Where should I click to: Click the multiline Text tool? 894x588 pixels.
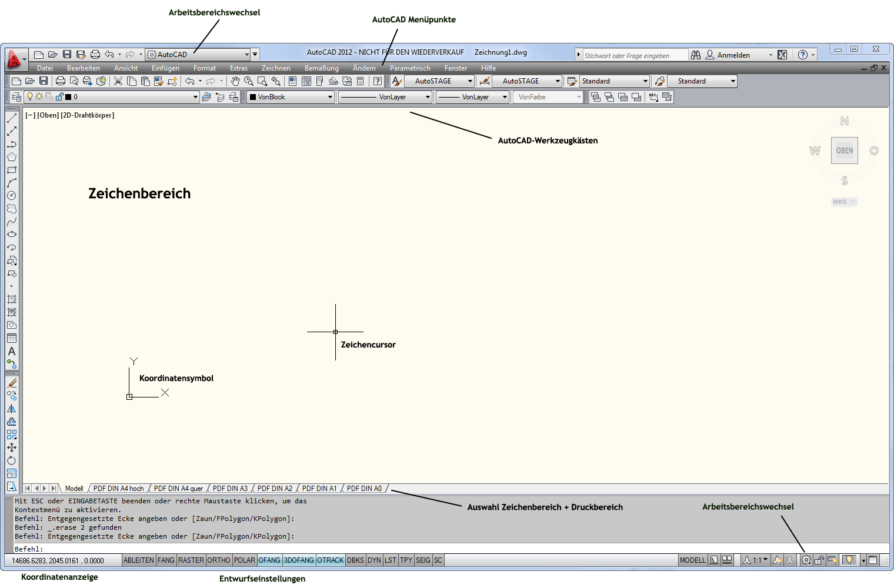tap(12, 351)
